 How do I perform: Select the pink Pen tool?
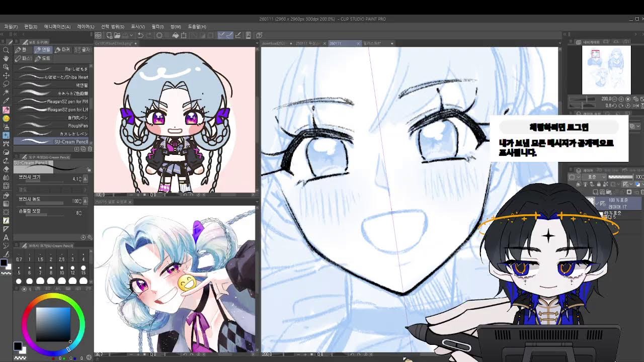coord(6,110)
